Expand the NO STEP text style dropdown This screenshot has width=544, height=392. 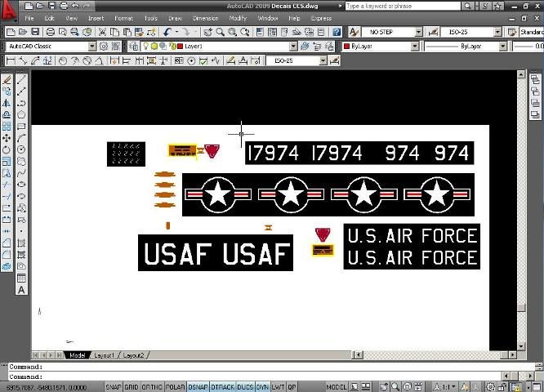click(419, 33)
